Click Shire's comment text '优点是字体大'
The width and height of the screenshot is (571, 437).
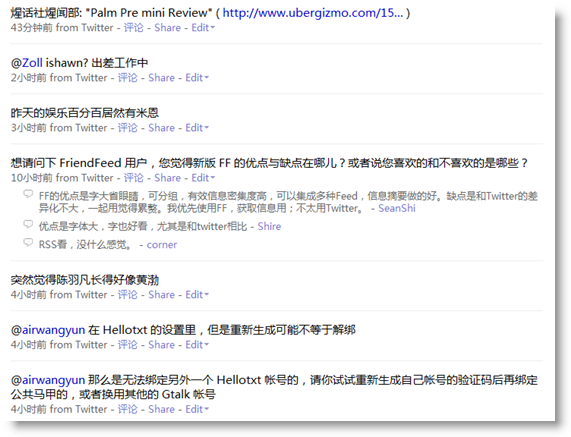tap(143, 227)
